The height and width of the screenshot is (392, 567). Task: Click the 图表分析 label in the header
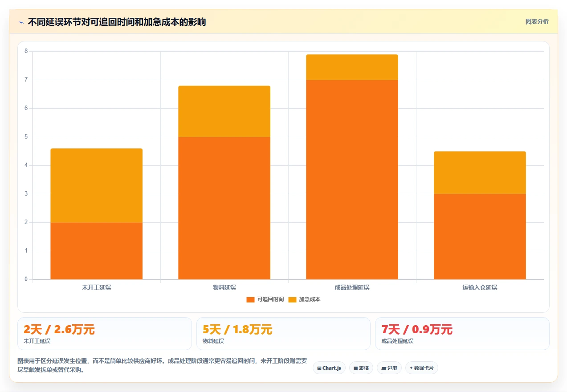[537, 21]
